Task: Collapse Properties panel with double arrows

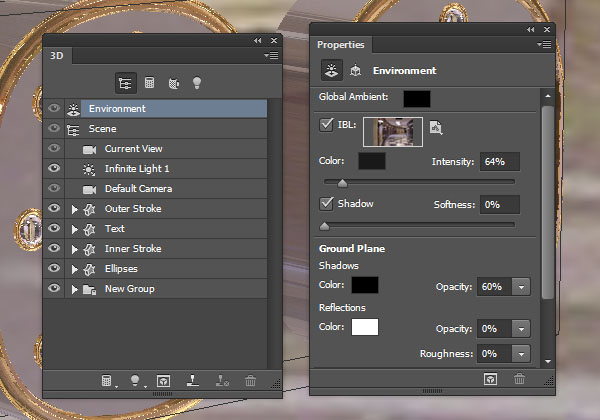Action: click(x=530, y=29)
